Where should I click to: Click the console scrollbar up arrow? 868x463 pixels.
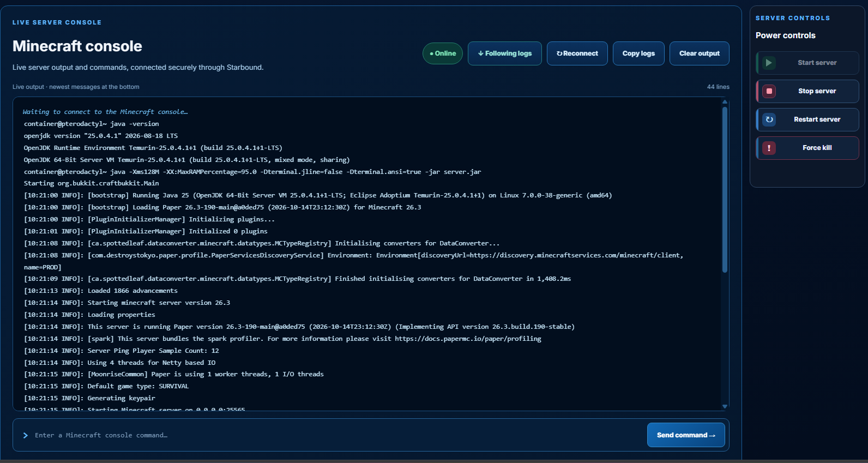(x=725, y=102)
